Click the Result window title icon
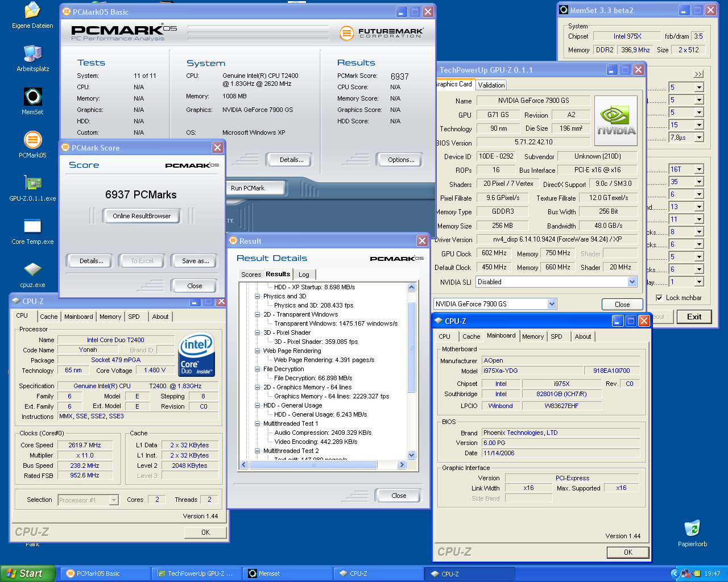This screenshot has width=728, height=582. [233, 240]
